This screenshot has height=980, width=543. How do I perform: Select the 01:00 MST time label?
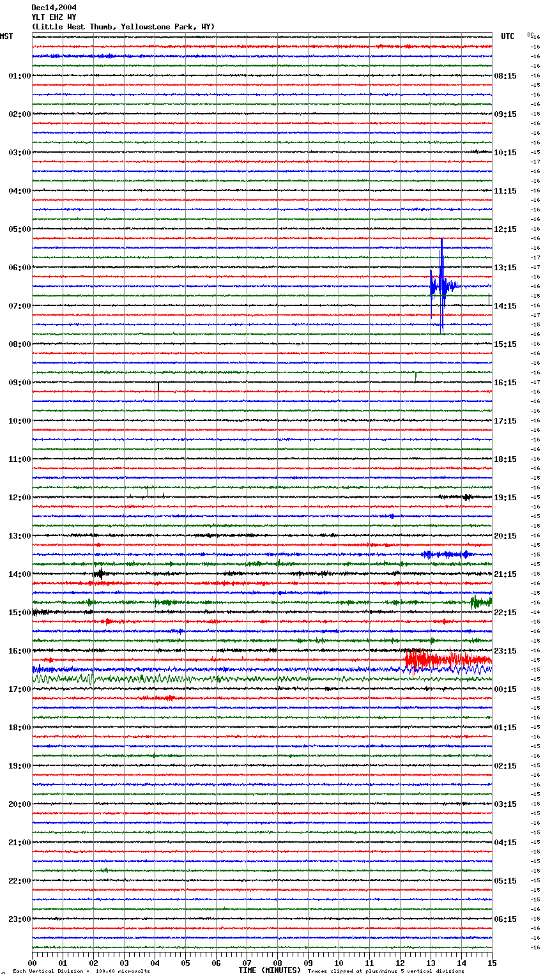20,76
